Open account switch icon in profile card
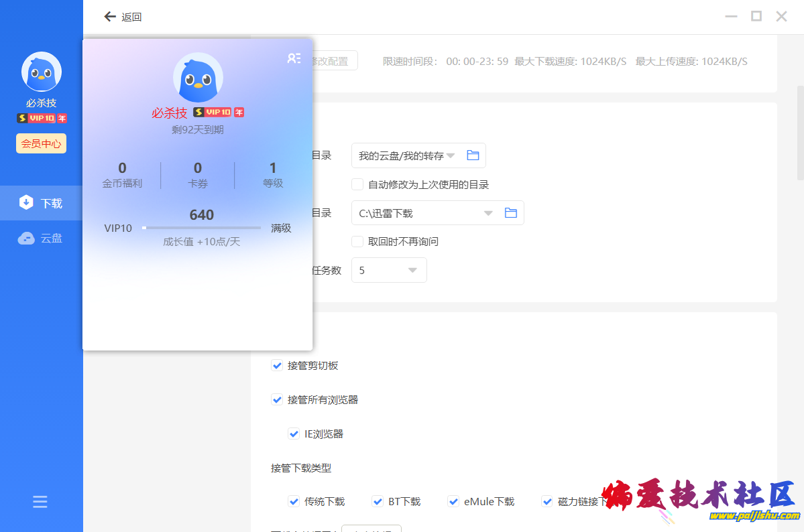Viewport: 804px width, 532px height. point(294,58)
